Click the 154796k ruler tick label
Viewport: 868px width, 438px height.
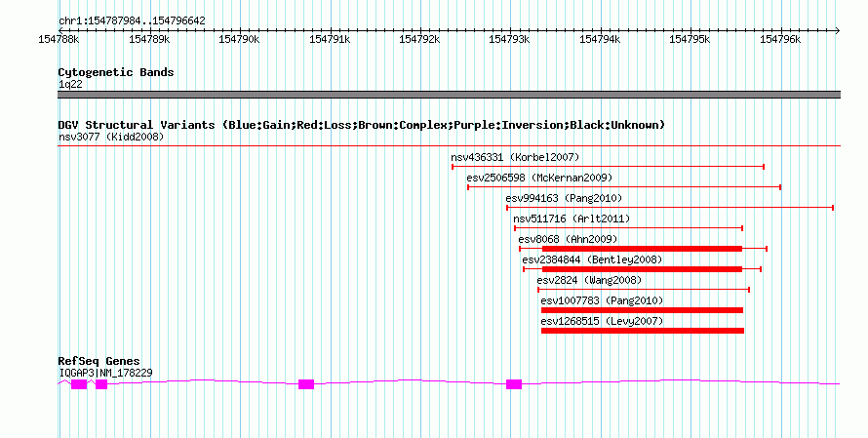click(x=780, y=40)
